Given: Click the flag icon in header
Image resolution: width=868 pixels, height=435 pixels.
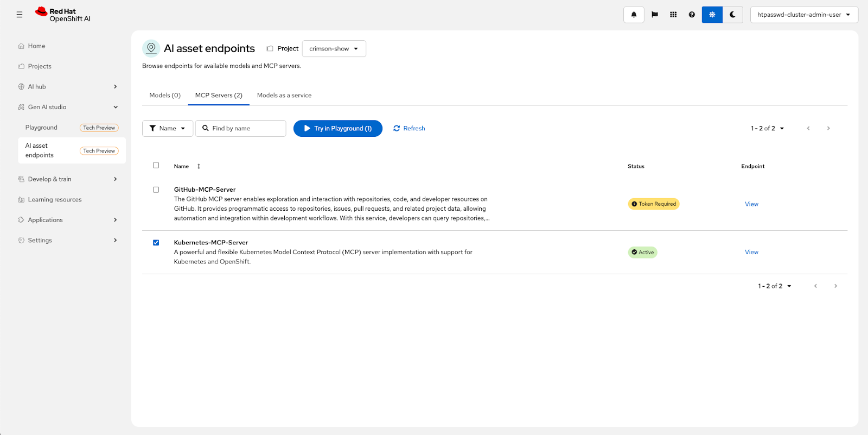Looking at the screenshot, I should [x=655, y=15].
